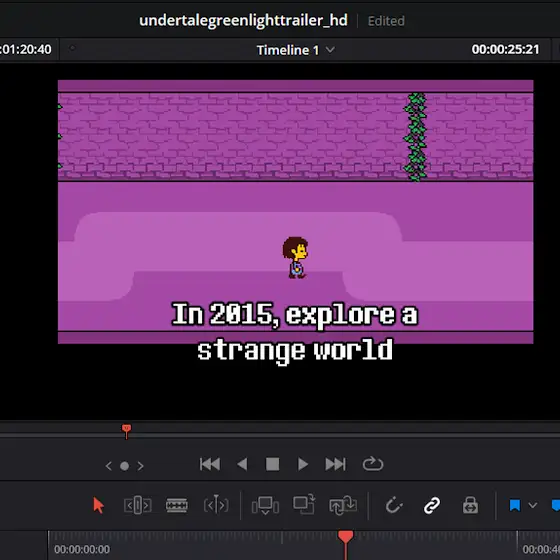This screenshot has height=560, width=560.
Task: Play timeline in reverse
Action: [x=242, y=464]
